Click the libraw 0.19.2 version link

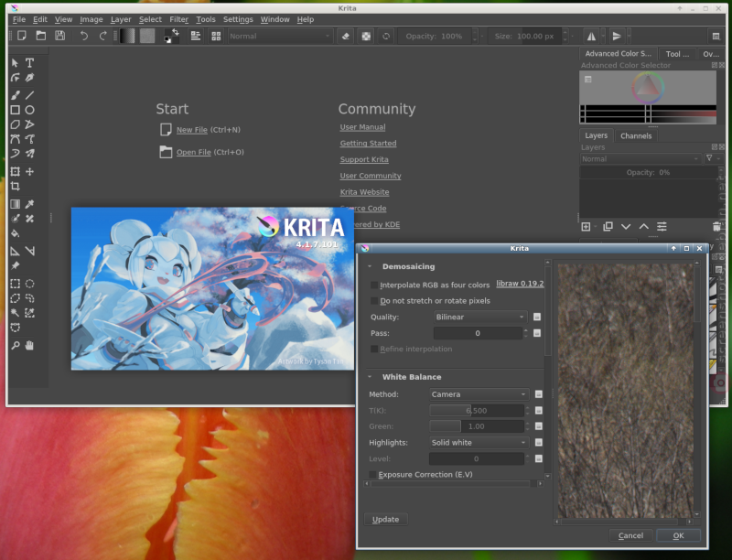(x=520, y=284)
